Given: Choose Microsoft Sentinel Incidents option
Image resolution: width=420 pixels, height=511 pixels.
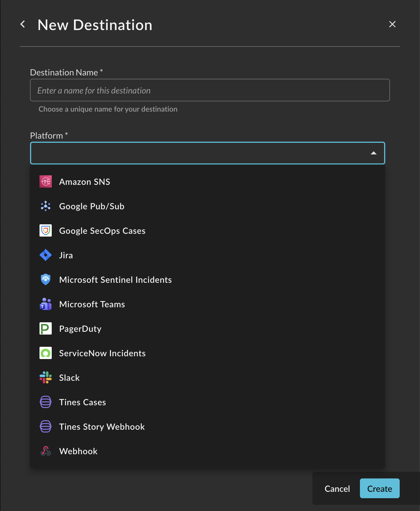Looking at the screenshot, I should (x=207, y=280).
